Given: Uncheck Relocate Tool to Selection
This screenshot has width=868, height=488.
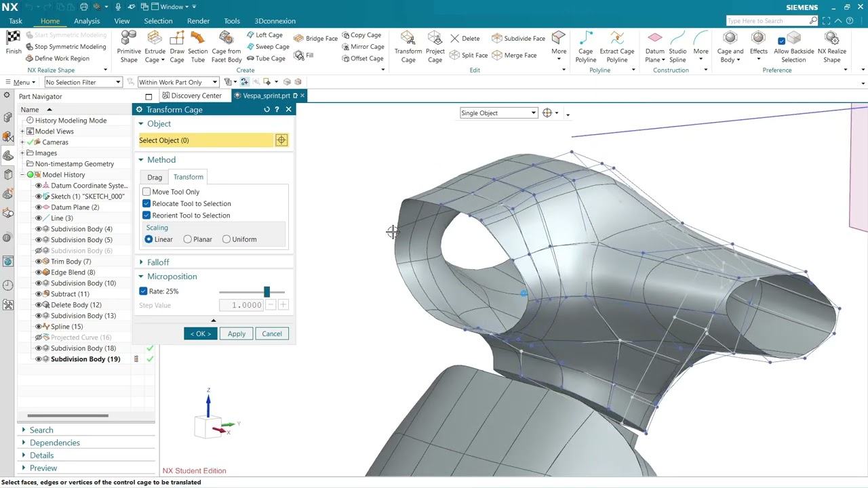Looking at the screenshot, I should tap(146, 203).
